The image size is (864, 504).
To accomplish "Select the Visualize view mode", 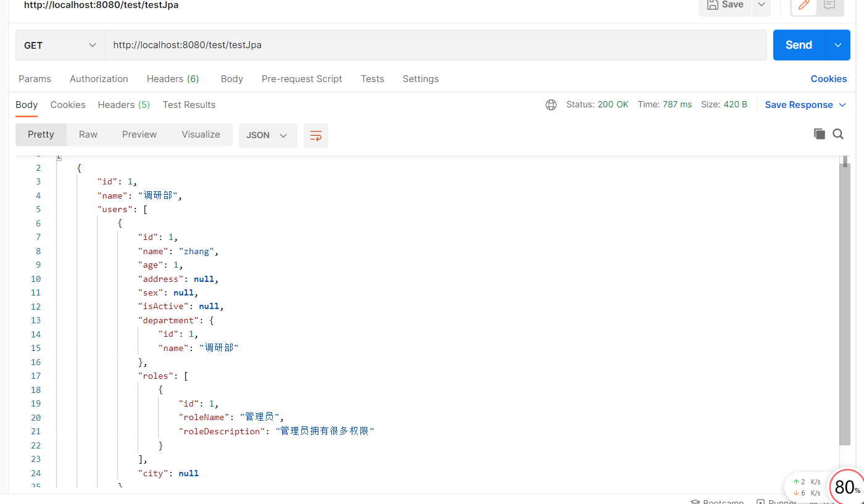I will (201, 134).
